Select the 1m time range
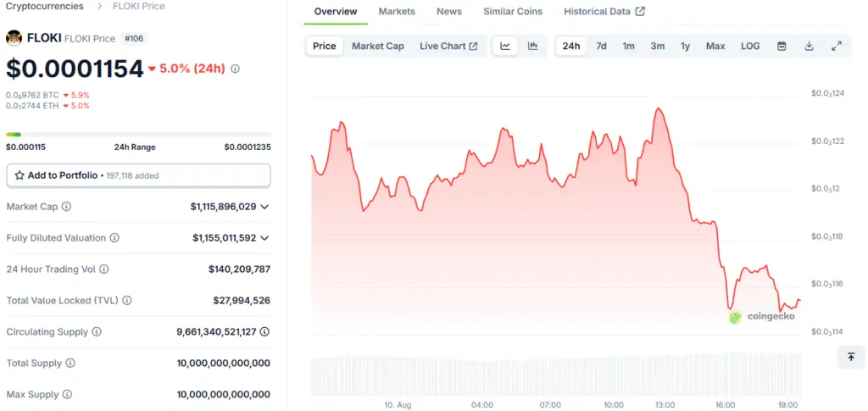The height and width of the screenshot is (411, 868). click(628, 46)
